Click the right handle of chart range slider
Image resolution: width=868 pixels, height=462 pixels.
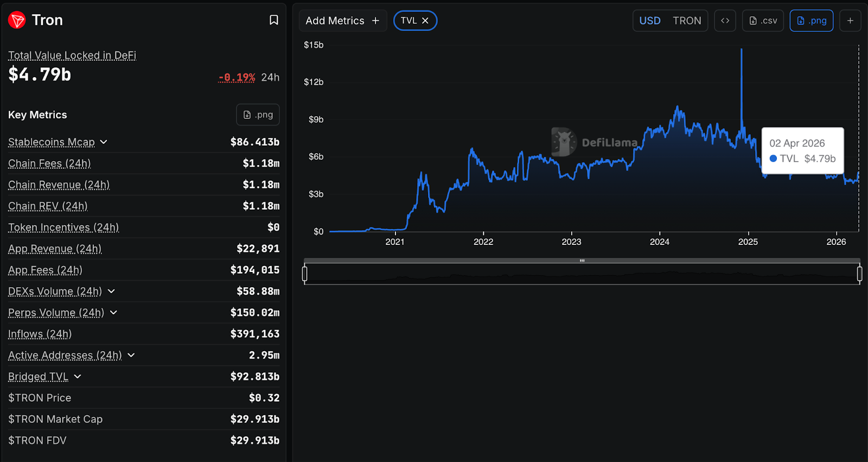859,274
